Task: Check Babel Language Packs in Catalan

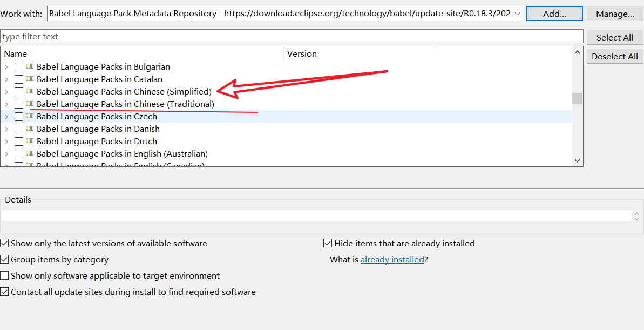Action: point(19,79)
